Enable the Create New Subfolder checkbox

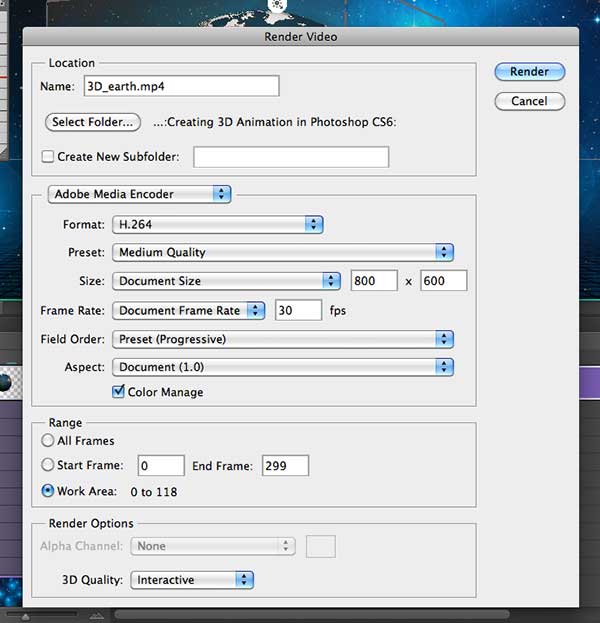pos(48,156)
